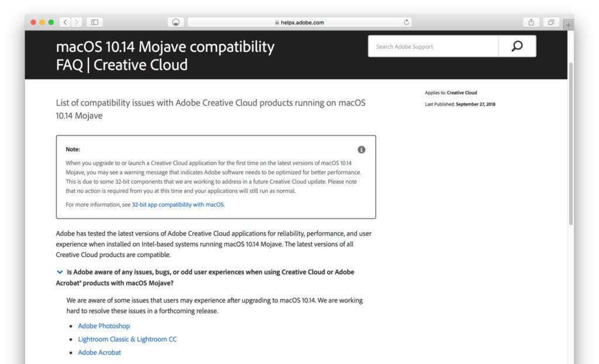Open the Adobe Photoshop link
The width and height of the screenshot is (599, 364).
click(104, 326)
